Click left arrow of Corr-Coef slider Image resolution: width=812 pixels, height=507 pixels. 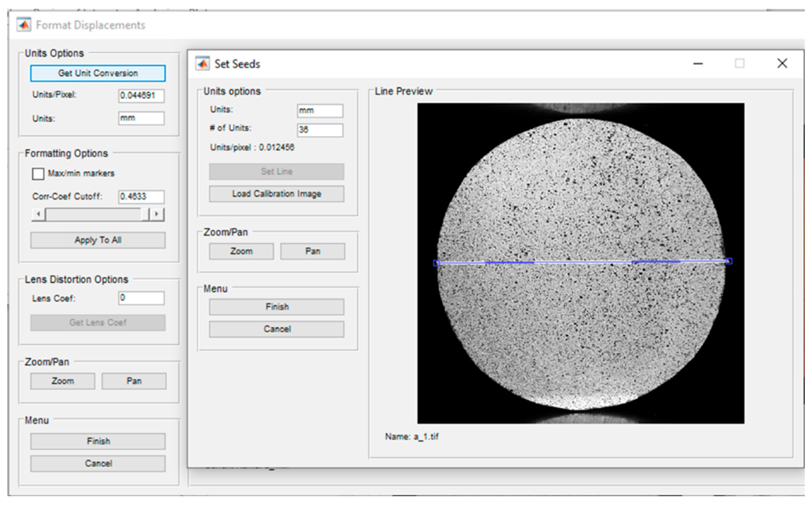click(x=38, y=214)
